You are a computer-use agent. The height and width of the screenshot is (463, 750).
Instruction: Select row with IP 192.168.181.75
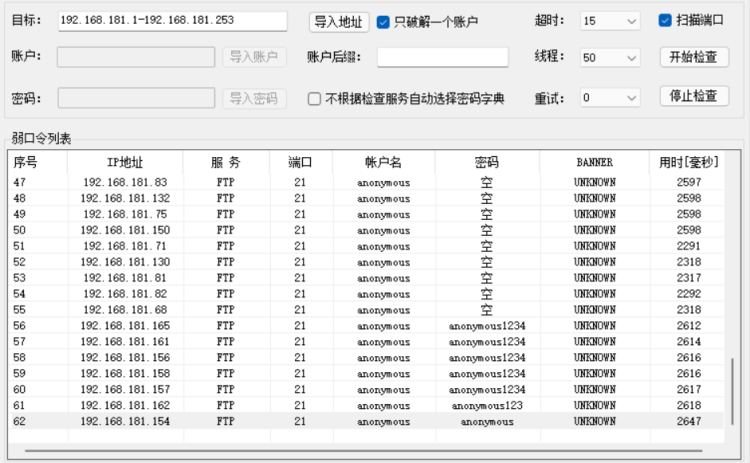[366, 214]
